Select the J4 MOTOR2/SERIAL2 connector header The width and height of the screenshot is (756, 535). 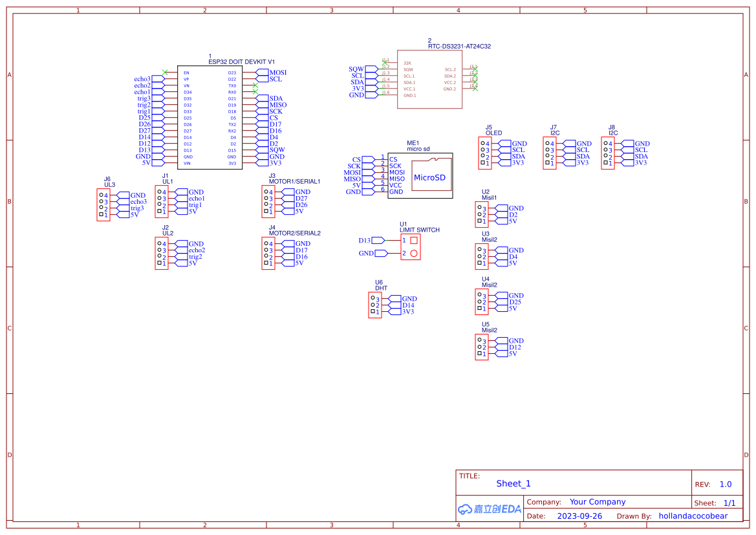pyautogui.click(x=268, y=254)
